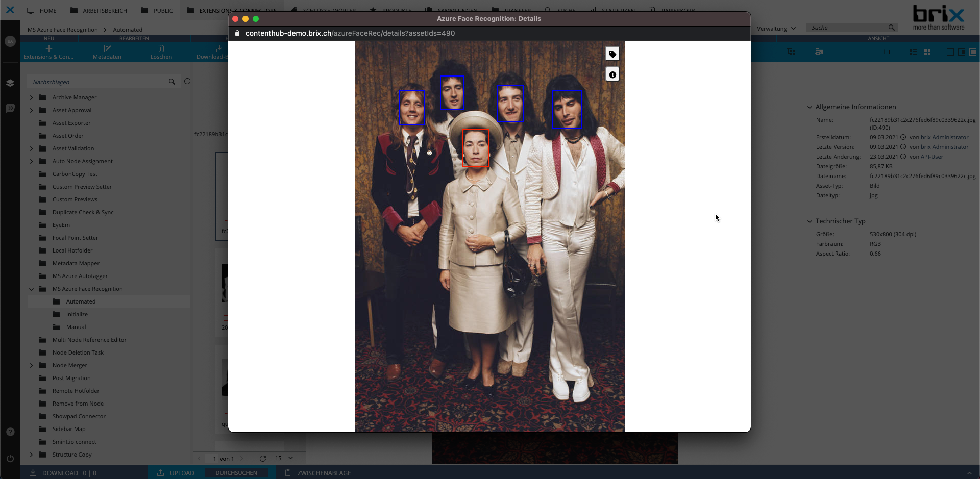Select the full preview layout icon
The height and width of the screenshot is (479, 980).
pyautogui.click(x=973, y=52)
